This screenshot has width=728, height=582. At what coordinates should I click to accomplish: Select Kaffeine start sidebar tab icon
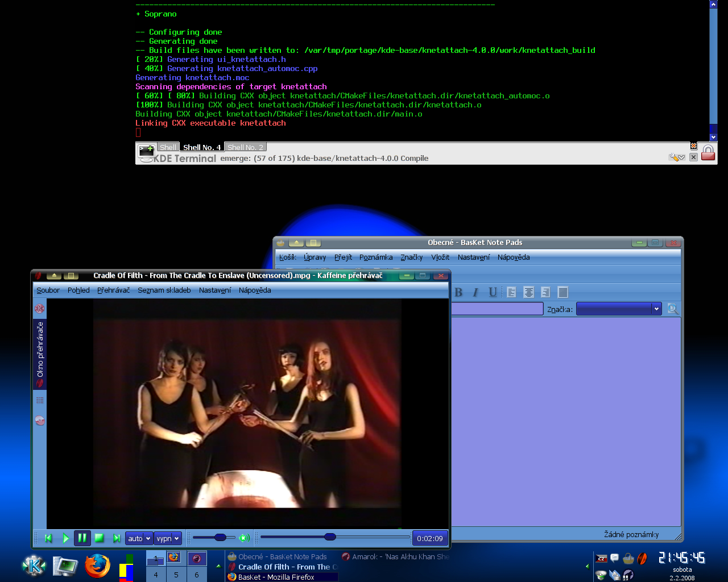coord(40,309)
